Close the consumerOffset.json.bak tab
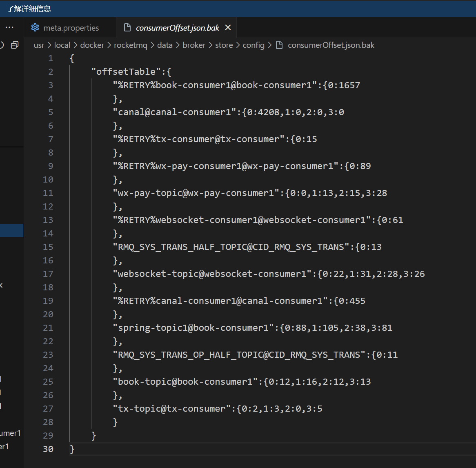 click(x=228, y=27)
